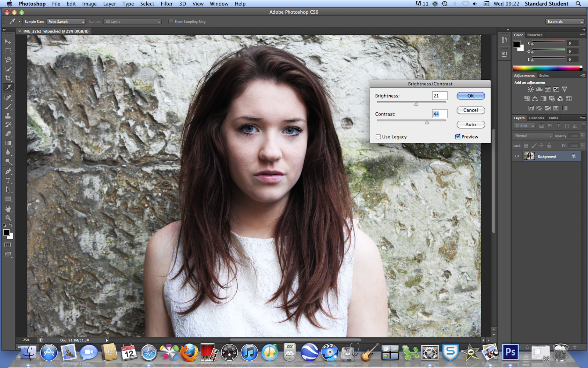Viewport: 588px width, 368px height.
Task: Uncheck the Preview checkbox
Action: pyautogui.click(x=458, y=137)
